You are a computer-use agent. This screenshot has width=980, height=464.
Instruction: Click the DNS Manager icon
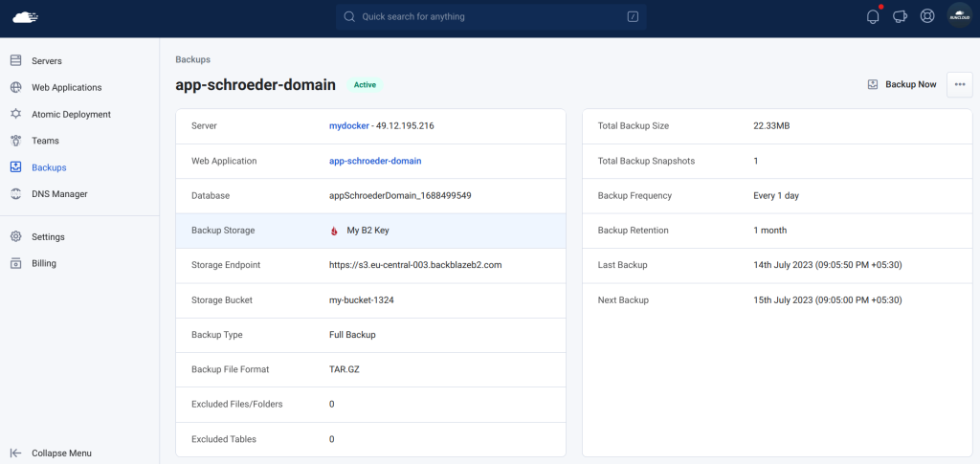16,193
